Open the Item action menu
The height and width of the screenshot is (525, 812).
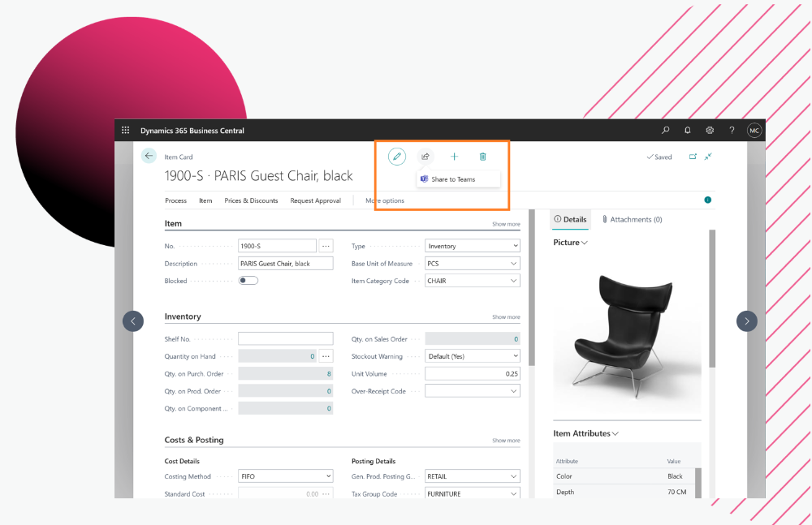[205, 200]
